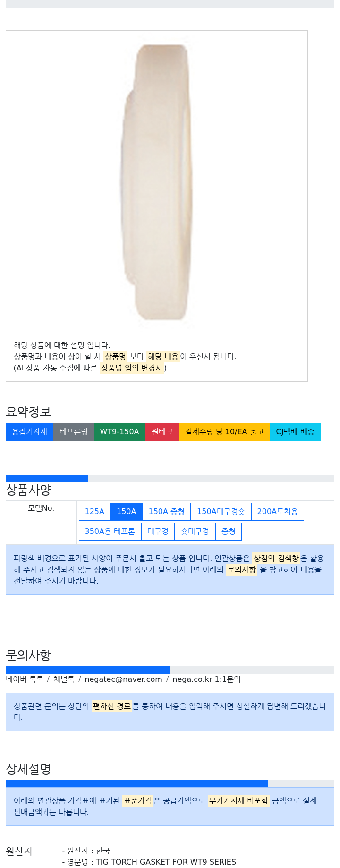Image resolution: width=340 pixels, height=868 pixels.
Task: Click the negatec@naver.com email contact
Action: coord(123,679)
